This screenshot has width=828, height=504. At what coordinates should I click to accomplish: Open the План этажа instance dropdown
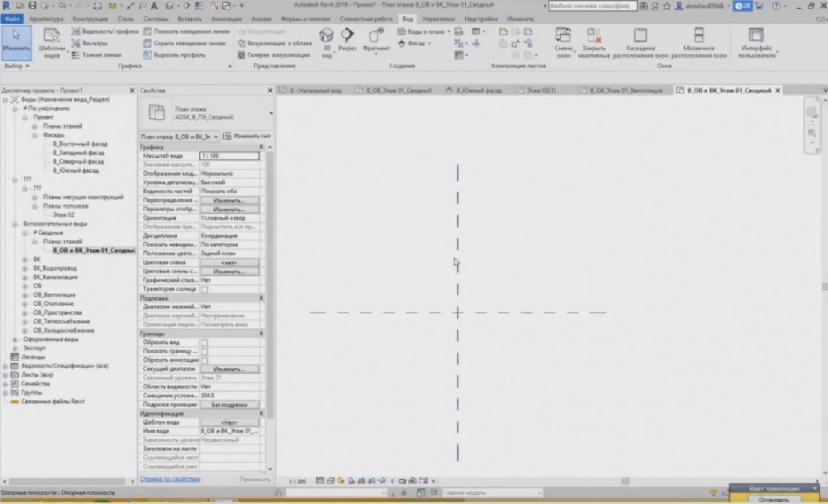point(179,137)
